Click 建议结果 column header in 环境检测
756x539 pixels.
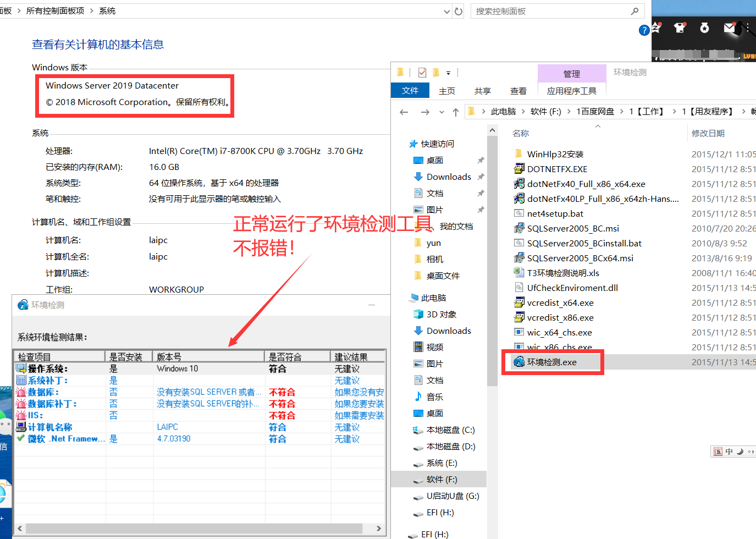pyautogui.click(x=358, y=357)
